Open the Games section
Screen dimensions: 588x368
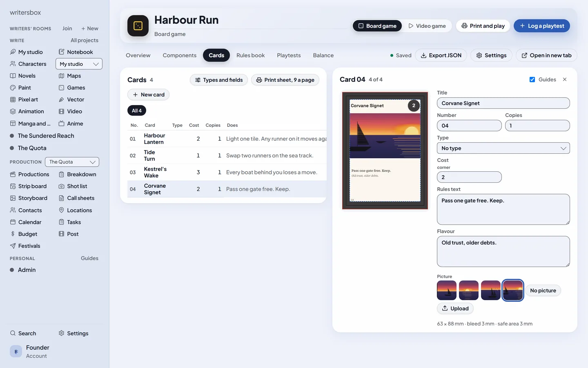(x=72, y=88)
